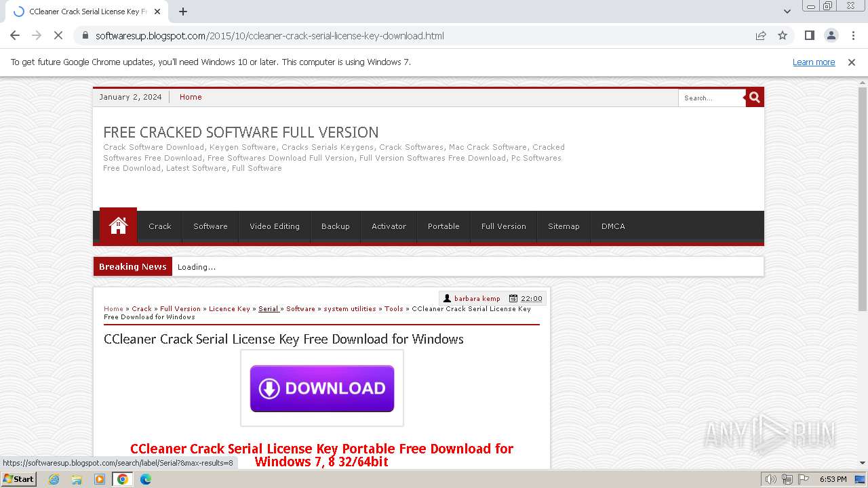Click the scrollbar down arrow

[863, 463]
